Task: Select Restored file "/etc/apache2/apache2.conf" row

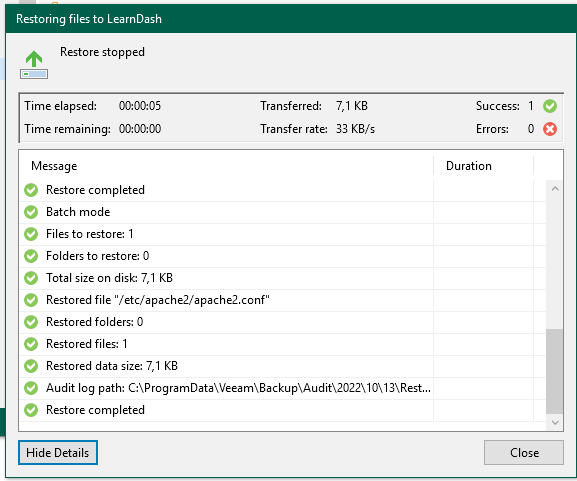Action: [x=283, y=300]
